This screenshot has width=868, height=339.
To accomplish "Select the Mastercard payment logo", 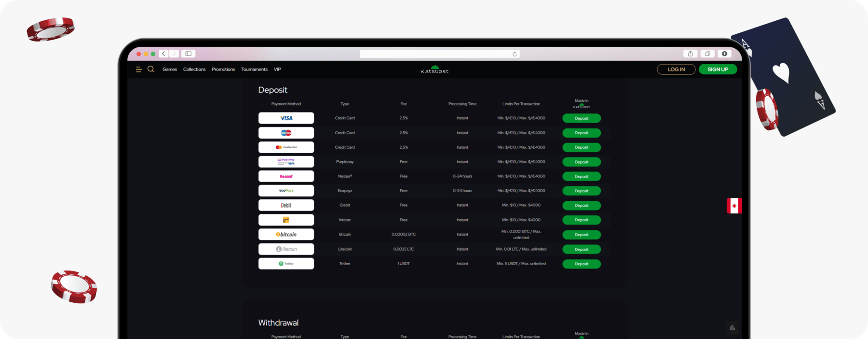I will click(286, 147).
